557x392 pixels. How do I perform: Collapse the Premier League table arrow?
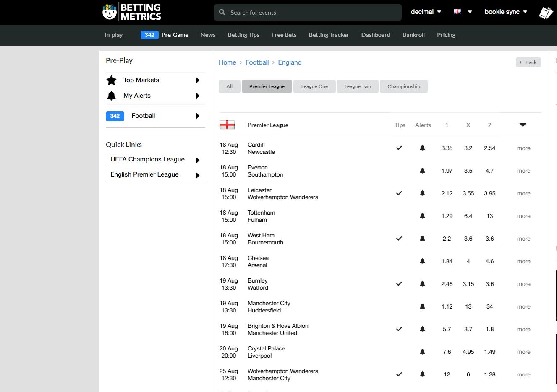click(x=523, y=125)
